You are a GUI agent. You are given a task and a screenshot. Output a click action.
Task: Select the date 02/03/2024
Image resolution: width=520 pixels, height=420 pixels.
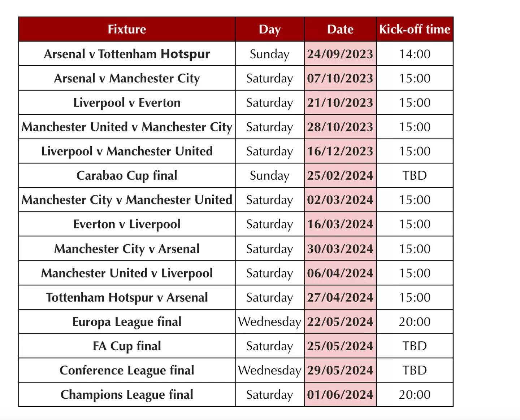point(340,200)
